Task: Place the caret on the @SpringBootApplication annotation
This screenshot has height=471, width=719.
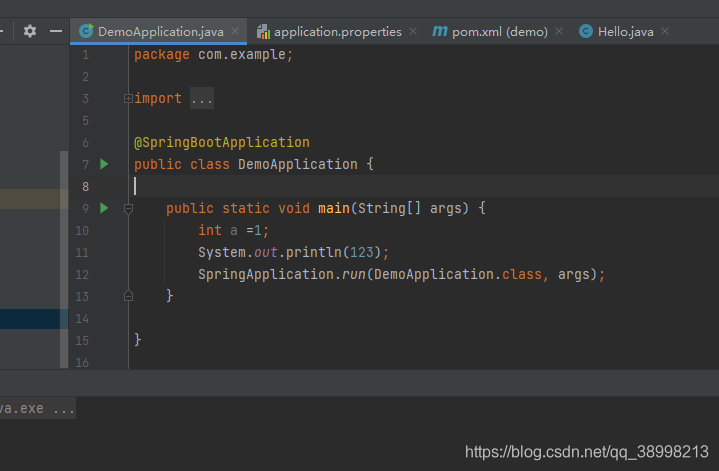Action: pos(222,143)
